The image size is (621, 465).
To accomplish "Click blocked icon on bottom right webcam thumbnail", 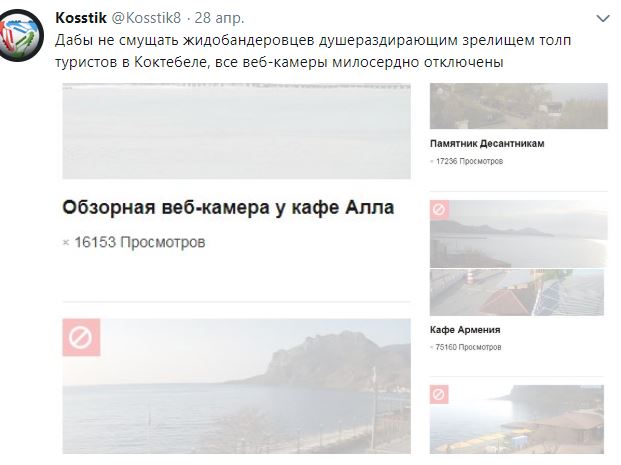I will tap(439, 394).
